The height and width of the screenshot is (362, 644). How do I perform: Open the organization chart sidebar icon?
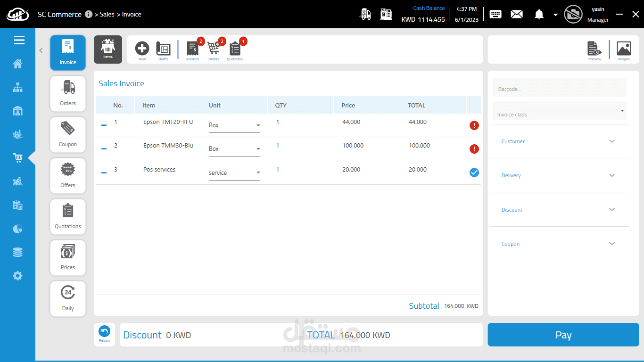pos(18,87)
